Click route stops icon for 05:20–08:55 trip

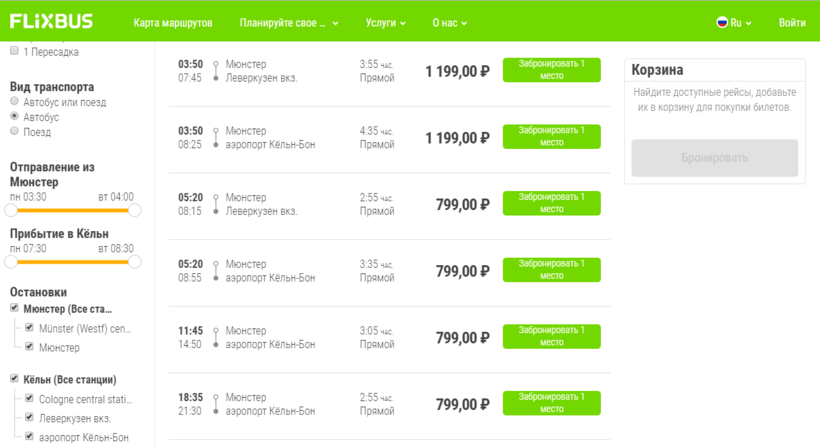[216, 271]
